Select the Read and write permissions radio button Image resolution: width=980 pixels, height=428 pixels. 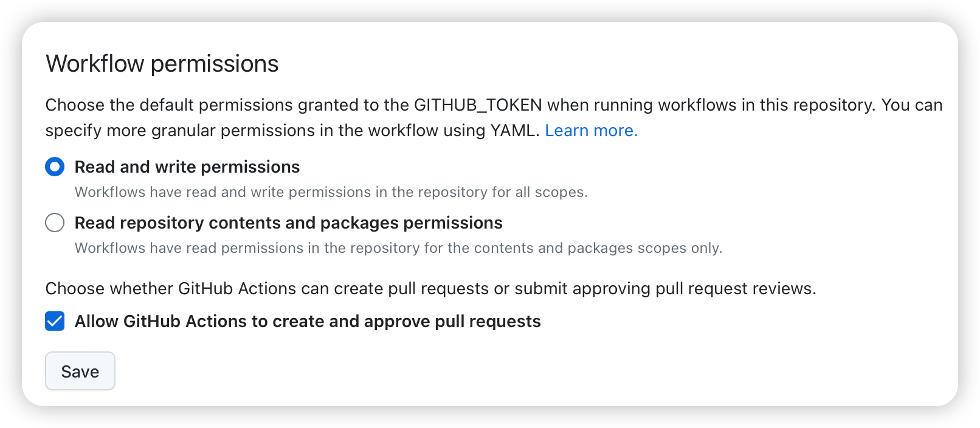(55, 167)
